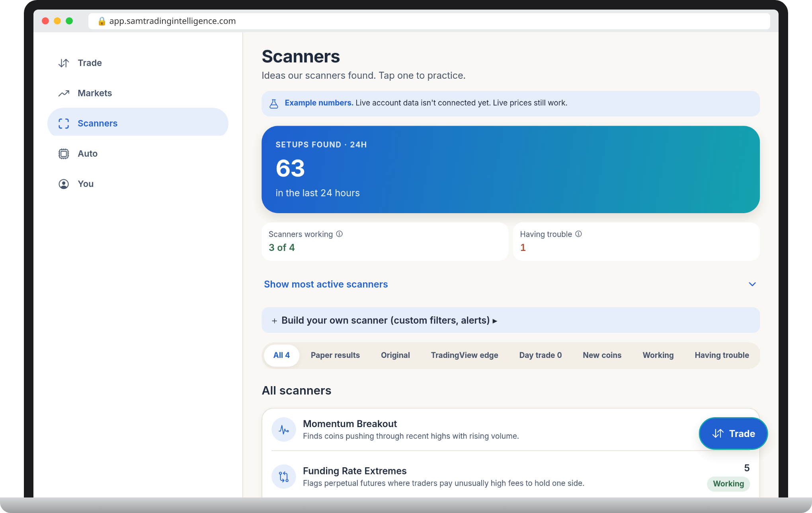Switch to Original tab
The image size is (812, 513).
tap(395, 355)
